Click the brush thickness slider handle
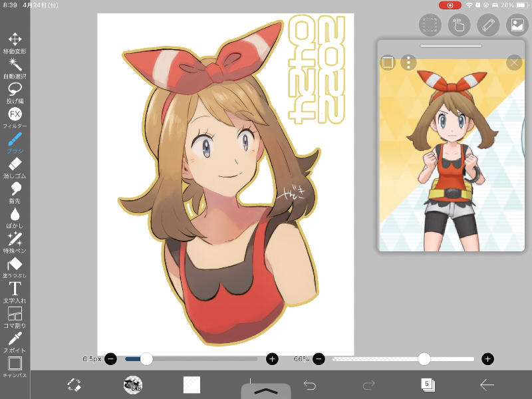The image size is (532, 399). [x=146, y=358]
